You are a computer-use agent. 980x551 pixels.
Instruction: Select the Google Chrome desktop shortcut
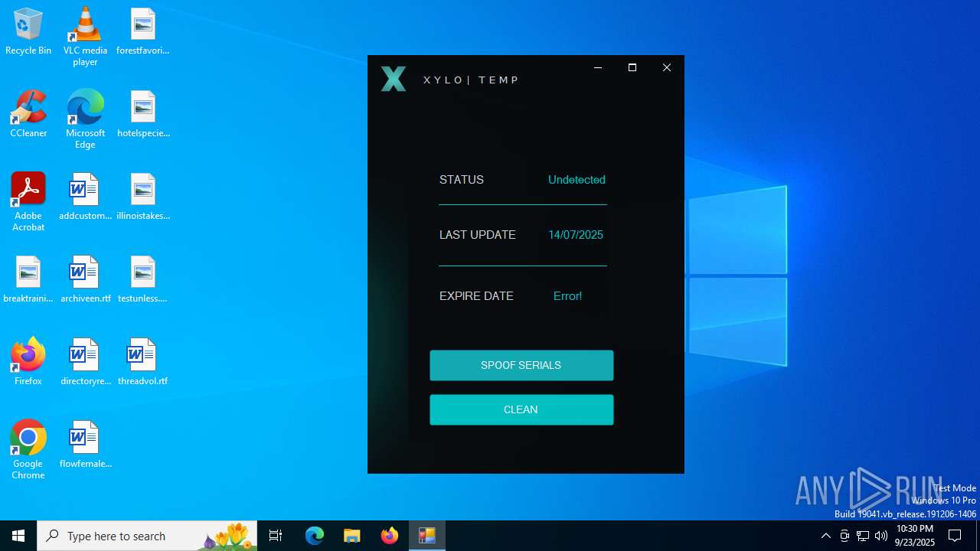(28, 450)
